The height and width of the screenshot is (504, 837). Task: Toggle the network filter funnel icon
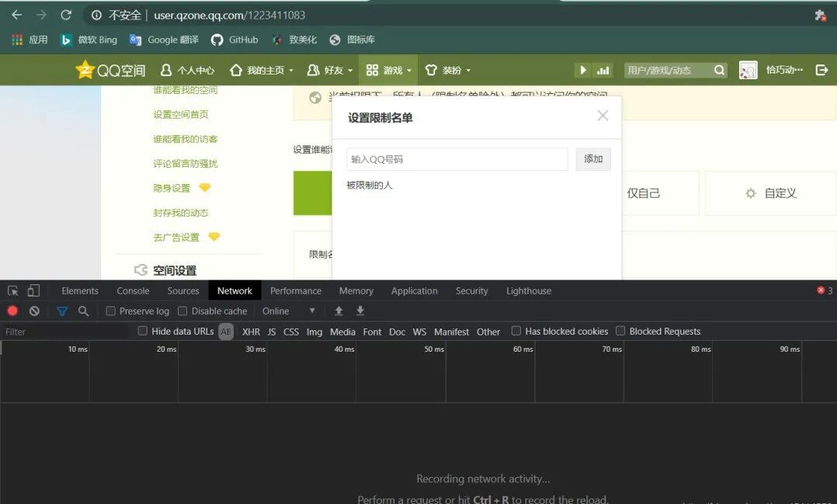tap(62, 311)
